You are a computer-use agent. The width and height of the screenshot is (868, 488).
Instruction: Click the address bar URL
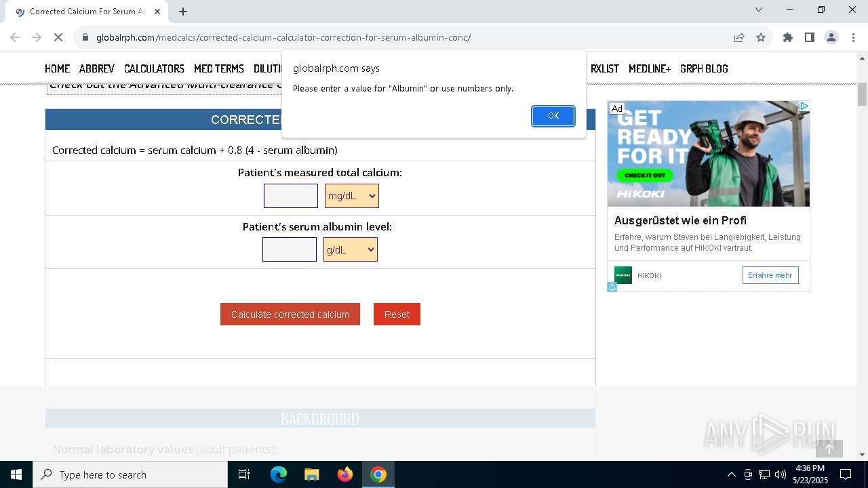283,37
